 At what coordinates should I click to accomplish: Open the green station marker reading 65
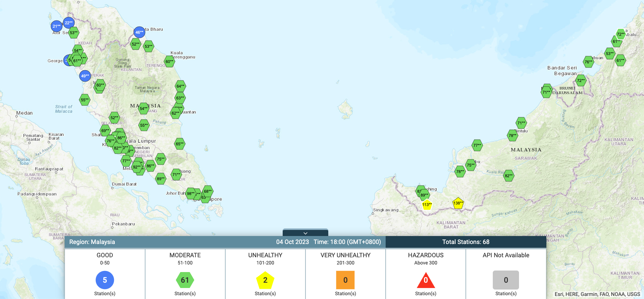click(180, 144)
